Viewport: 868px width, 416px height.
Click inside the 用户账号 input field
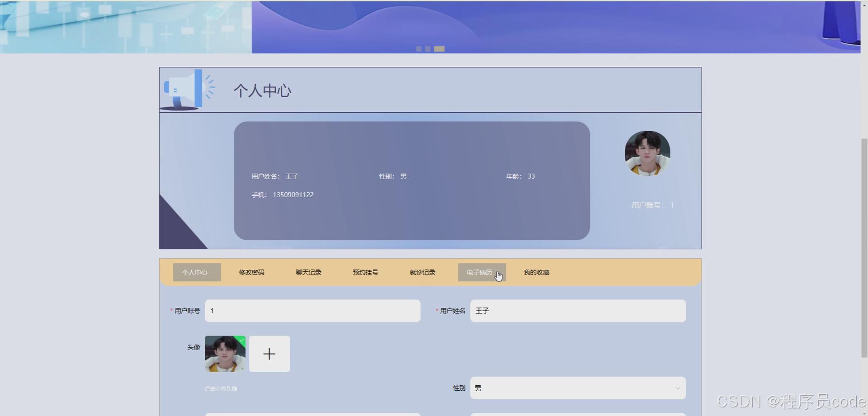click(x=312, y=311)
